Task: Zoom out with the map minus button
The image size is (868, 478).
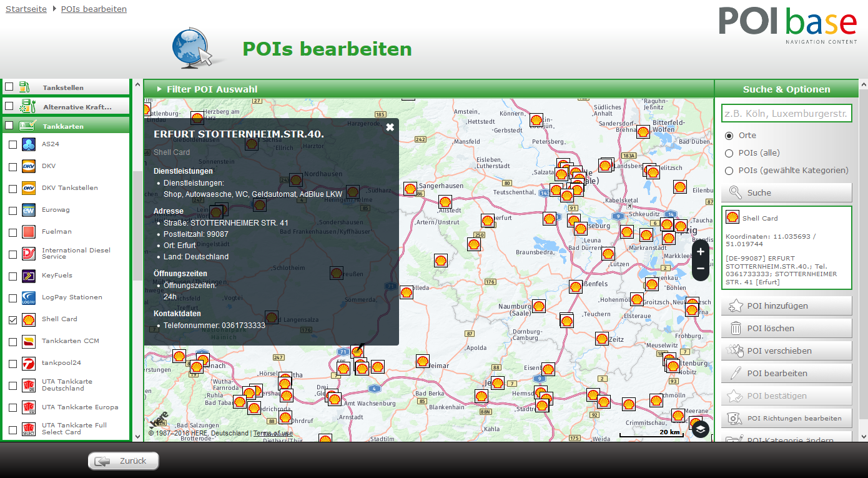Action: point(701,269)
